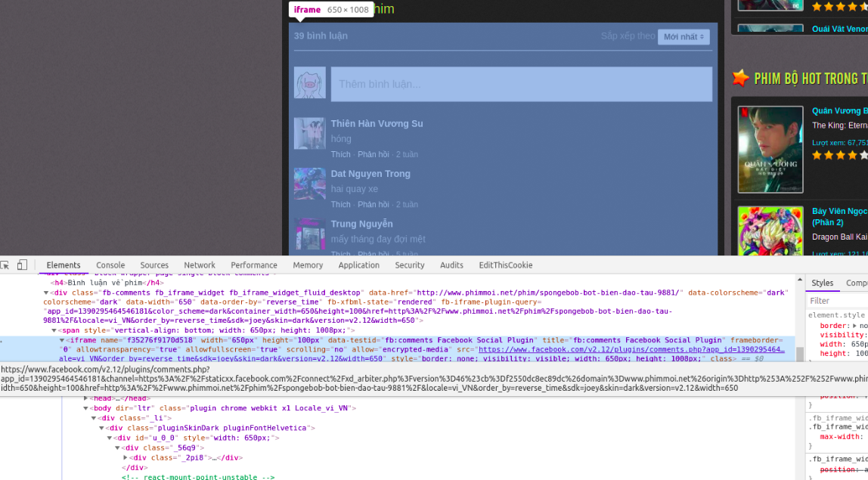Open the Memory tab
Screen dimensions: 868x480
(308, 265)
